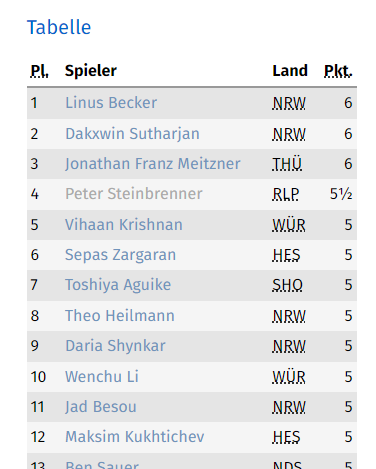Open Dakxwin Sutharjan's player link

click(132, 134)
